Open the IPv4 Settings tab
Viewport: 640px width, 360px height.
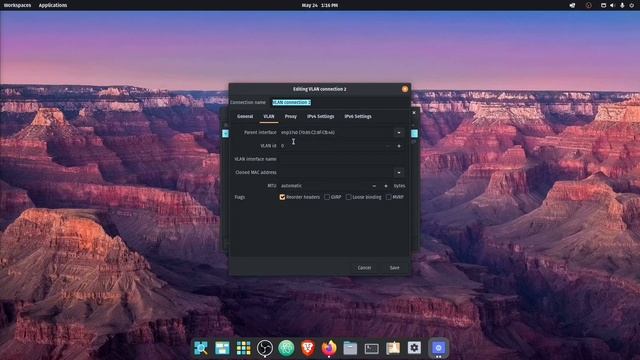(x=320, y=116)
